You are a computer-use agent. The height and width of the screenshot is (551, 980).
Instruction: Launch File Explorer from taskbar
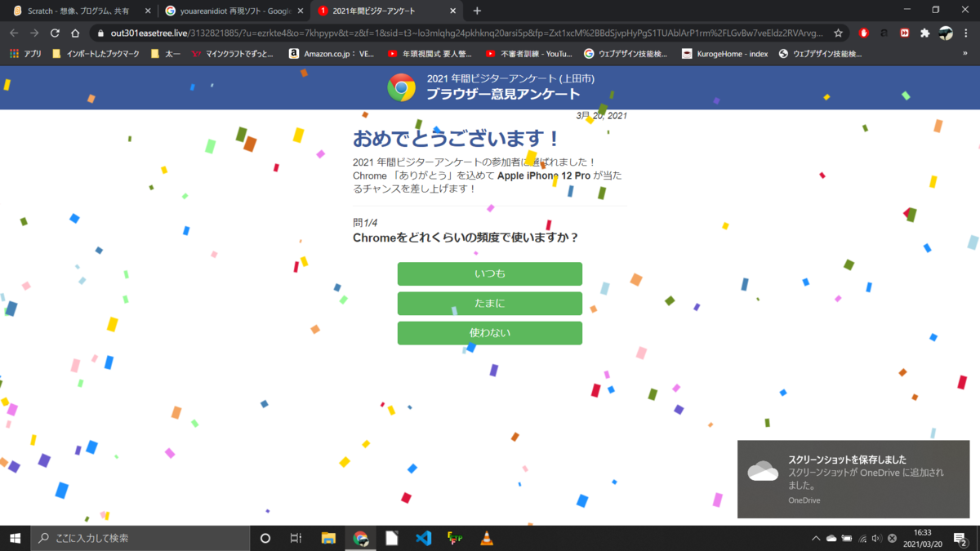click(328, 538)
